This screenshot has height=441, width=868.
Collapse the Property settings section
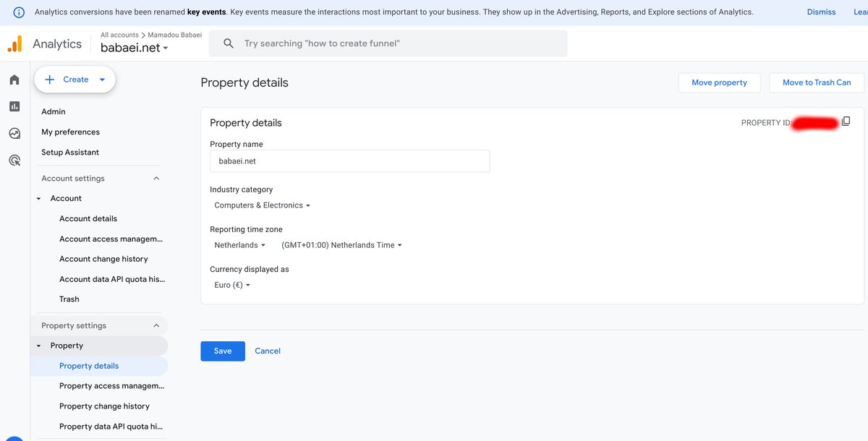point(156,326)
